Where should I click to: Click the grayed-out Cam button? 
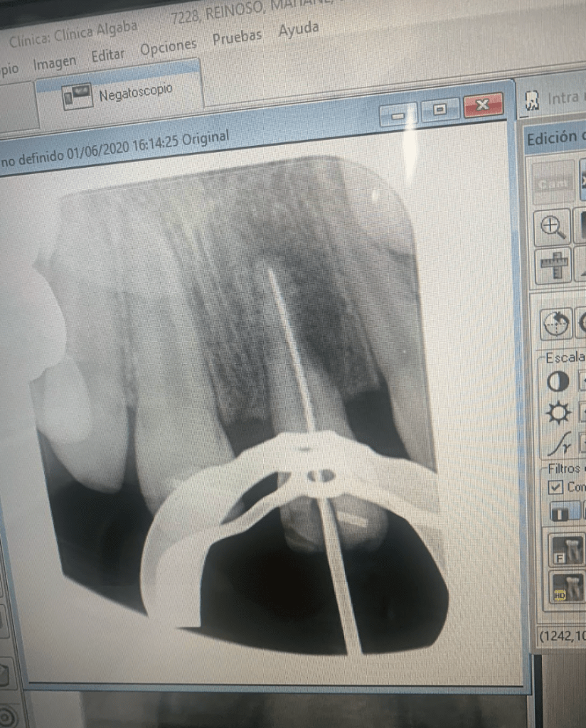(553, 182)
